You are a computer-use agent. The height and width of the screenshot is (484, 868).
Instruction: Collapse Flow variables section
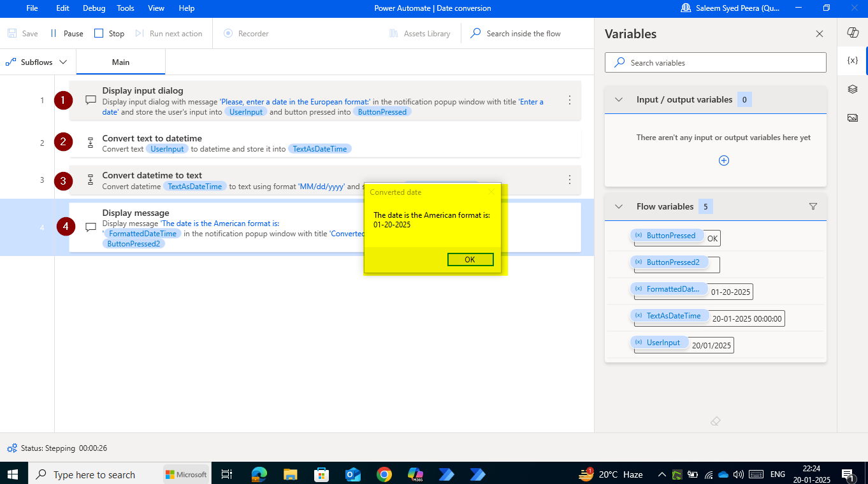(618, 206)
